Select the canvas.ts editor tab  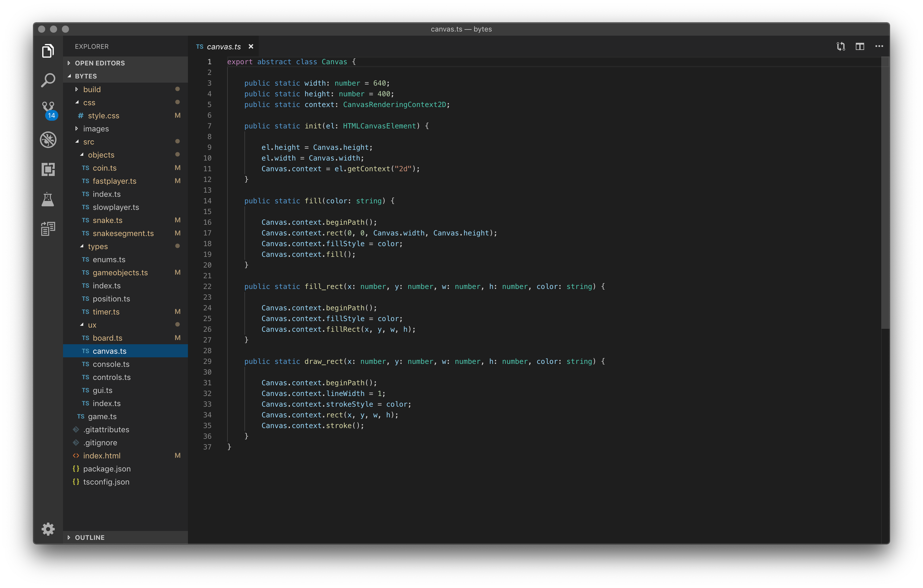point(224,46)
